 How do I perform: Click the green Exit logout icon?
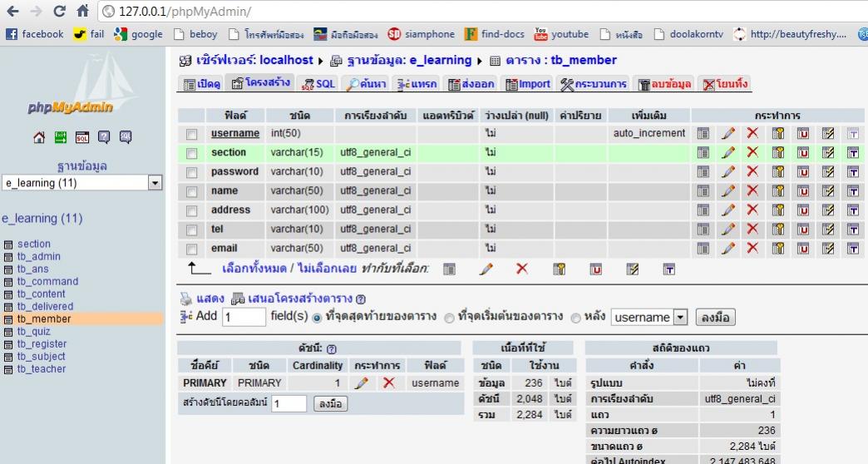coord(61,138)
